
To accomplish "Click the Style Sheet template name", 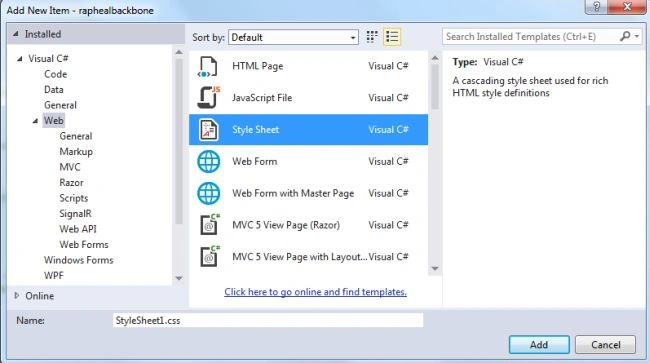I will (x=255, y=130).
